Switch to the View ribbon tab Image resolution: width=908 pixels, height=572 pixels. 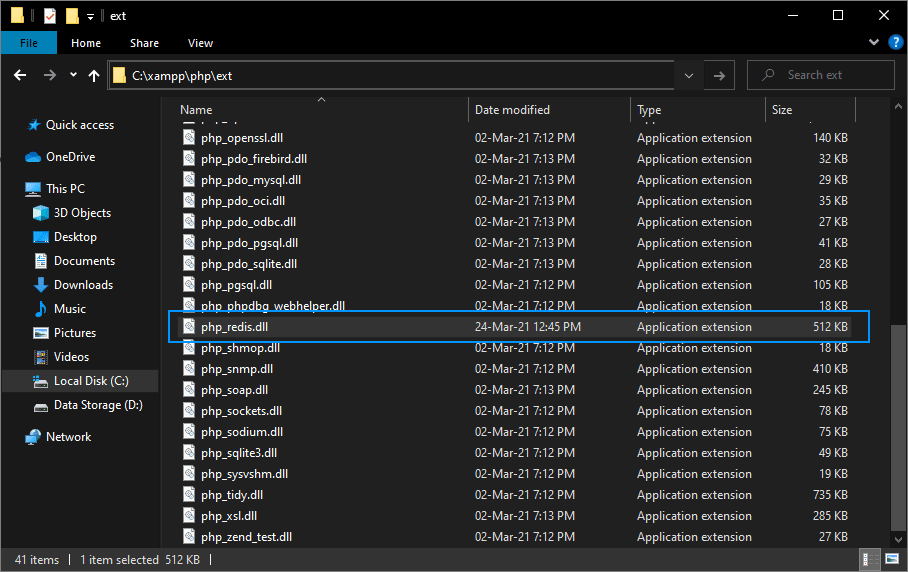tap(200, 43)
